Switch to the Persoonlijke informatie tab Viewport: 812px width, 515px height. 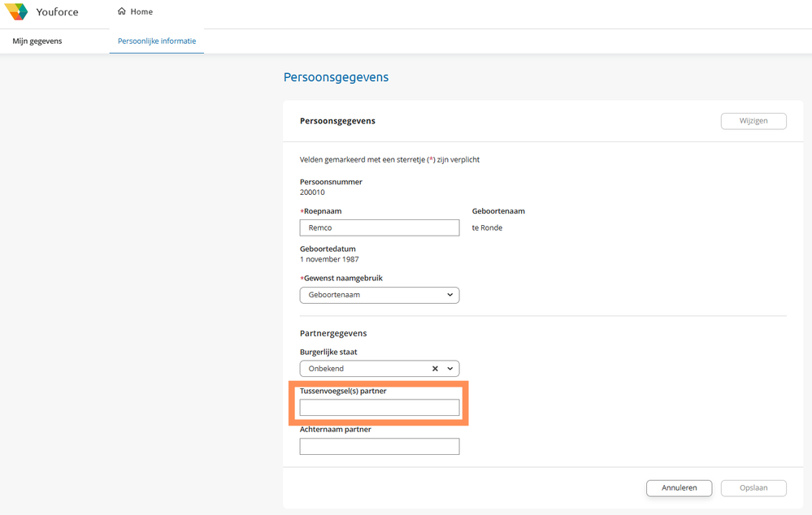[156, 41]
